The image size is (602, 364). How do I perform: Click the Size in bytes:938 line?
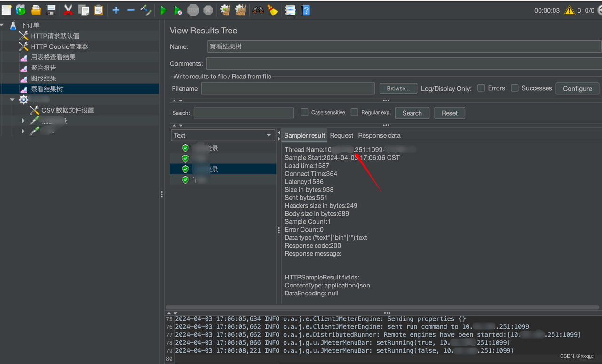[x=309, y=190]
